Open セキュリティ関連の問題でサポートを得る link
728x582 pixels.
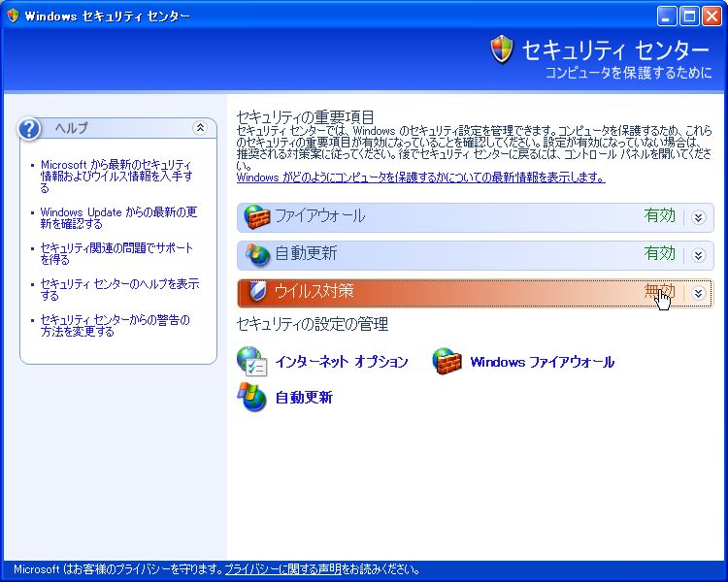116,253
